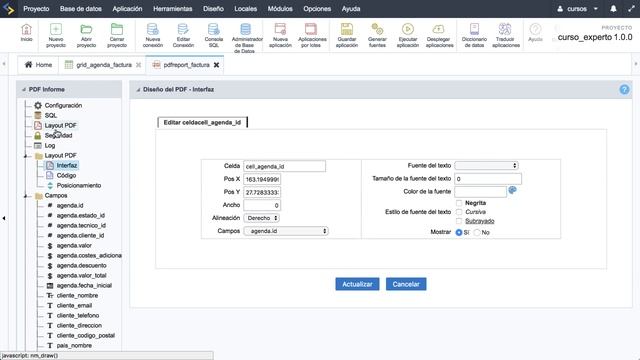Viewport: 640px width, 360px height.
Task: Open the Base de datos menu
Action: pyautogui.click(x=80, y=9)
